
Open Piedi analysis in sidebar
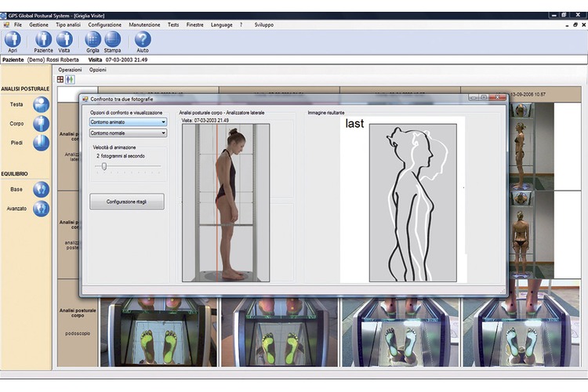pyautogui.click(x=41, y=143)
